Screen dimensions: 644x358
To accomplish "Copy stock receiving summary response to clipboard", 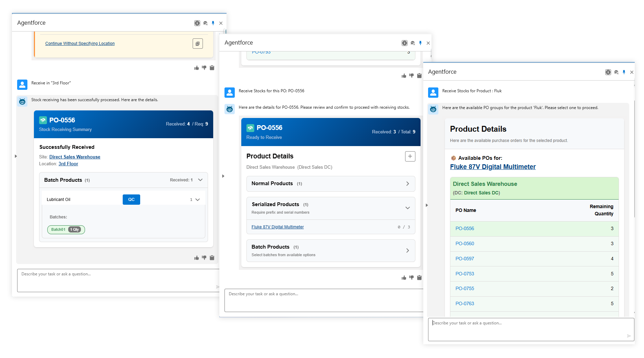I will coord(212,258).
